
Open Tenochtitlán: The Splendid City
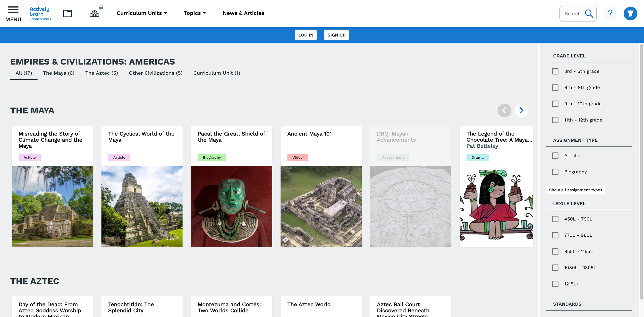coord(131,307)
